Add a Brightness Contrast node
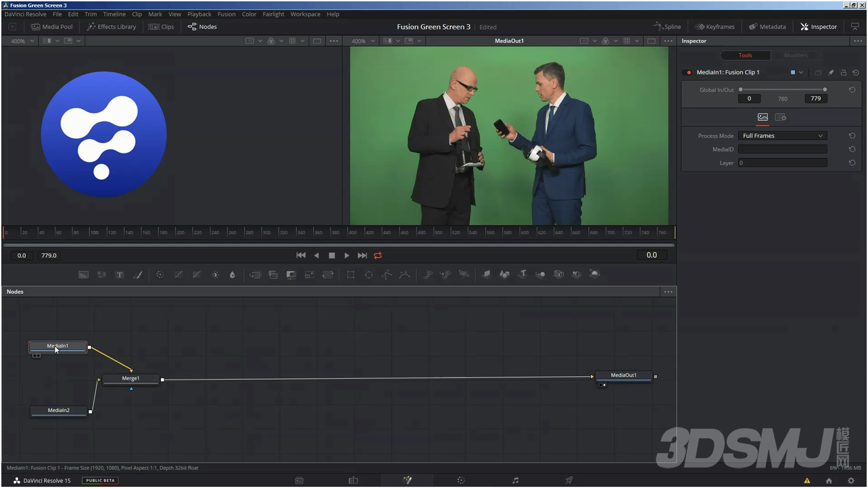The width and height of the screenshot is (868, 489). [x=215, y=275]
